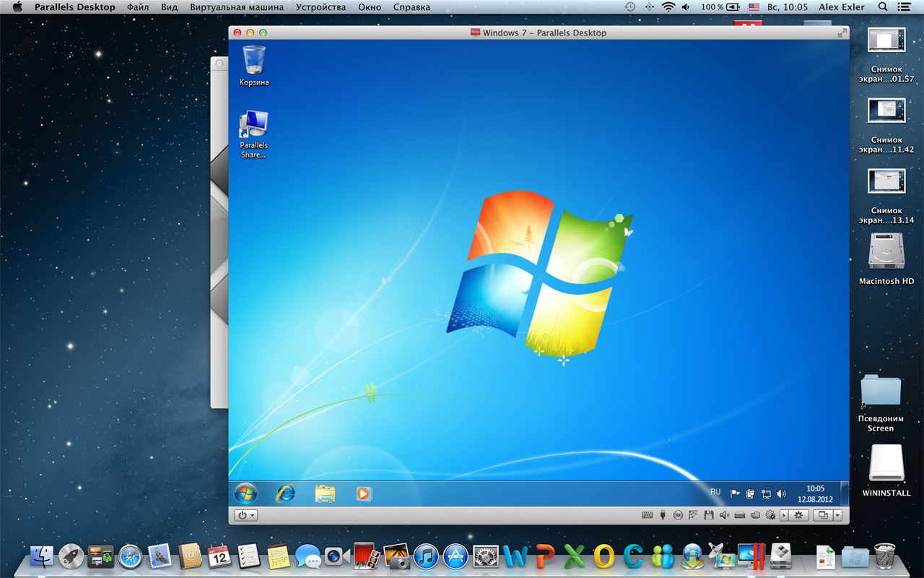924x578 pixels.
Task: Toggle the RU input language indicator in Windows
Action: tap(715, 492)
